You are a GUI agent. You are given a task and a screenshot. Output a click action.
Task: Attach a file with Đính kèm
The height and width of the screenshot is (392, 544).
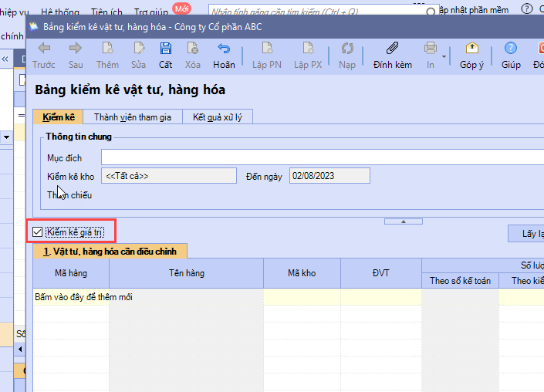(393, 55)
